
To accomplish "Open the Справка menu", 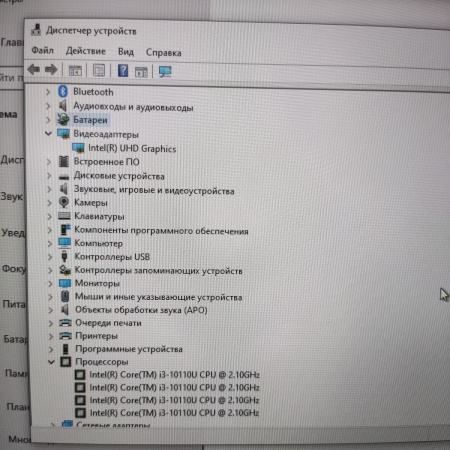I will pyautogui.click(x=164, y=52).
